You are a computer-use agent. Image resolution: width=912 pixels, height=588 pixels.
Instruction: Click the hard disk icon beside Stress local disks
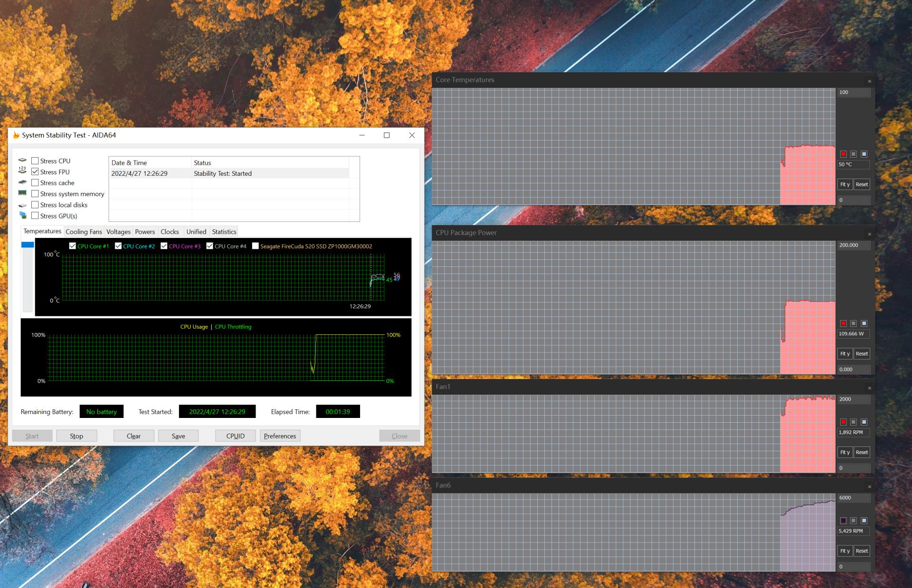pos(22,205)
